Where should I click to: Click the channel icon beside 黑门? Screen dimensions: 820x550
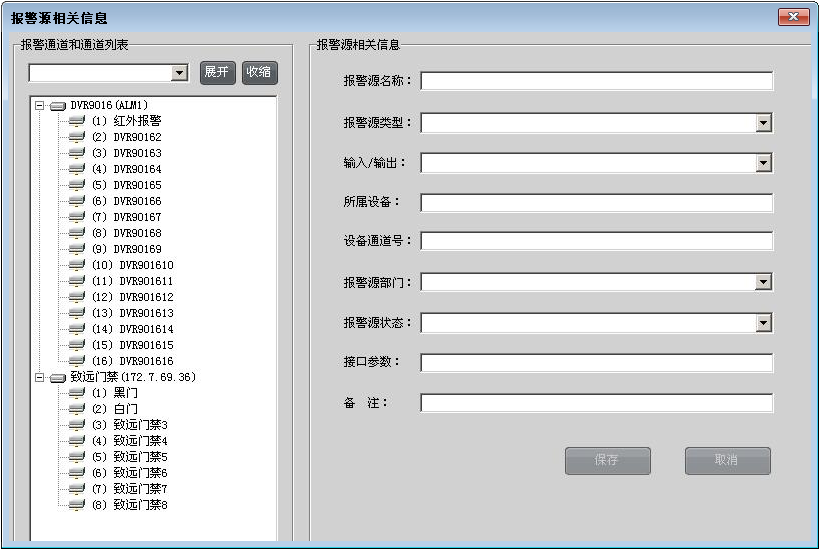pos(77,393)
